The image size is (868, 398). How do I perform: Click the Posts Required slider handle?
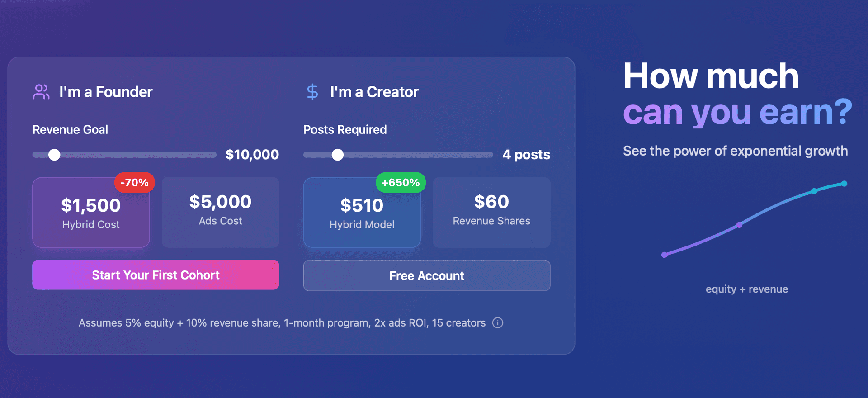(337, 155)
